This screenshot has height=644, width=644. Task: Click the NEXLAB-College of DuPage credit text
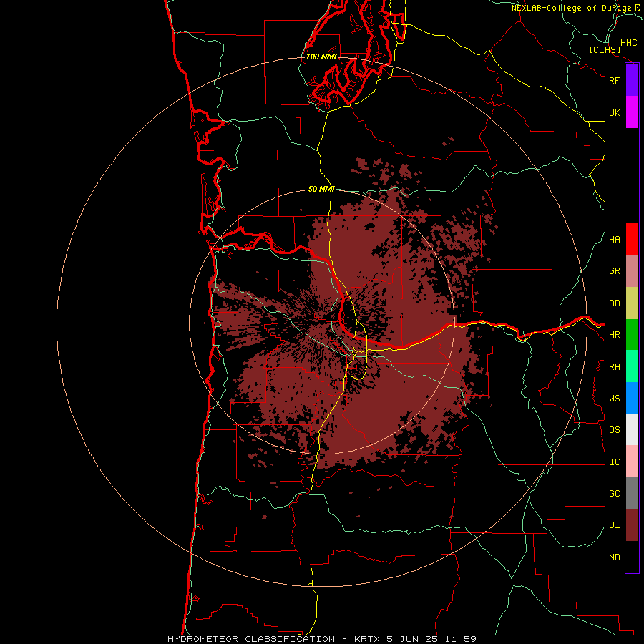point(572,8)
